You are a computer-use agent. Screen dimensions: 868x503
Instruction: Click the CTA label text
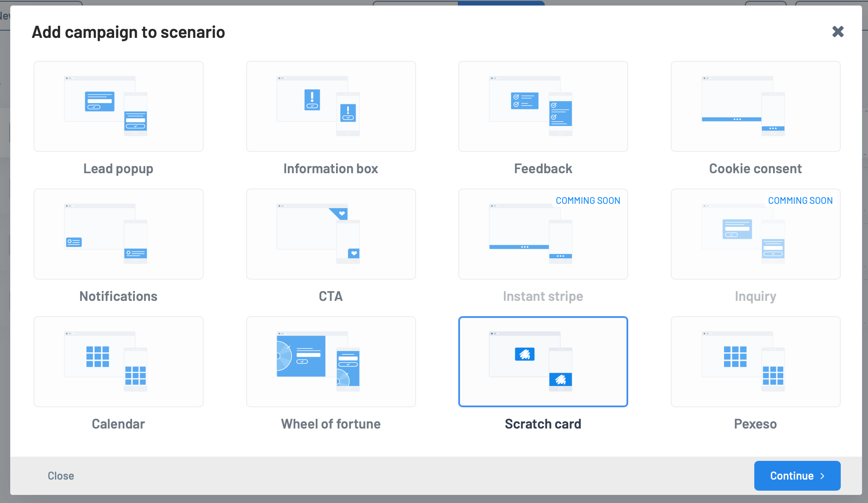click(x=331, y=296)
